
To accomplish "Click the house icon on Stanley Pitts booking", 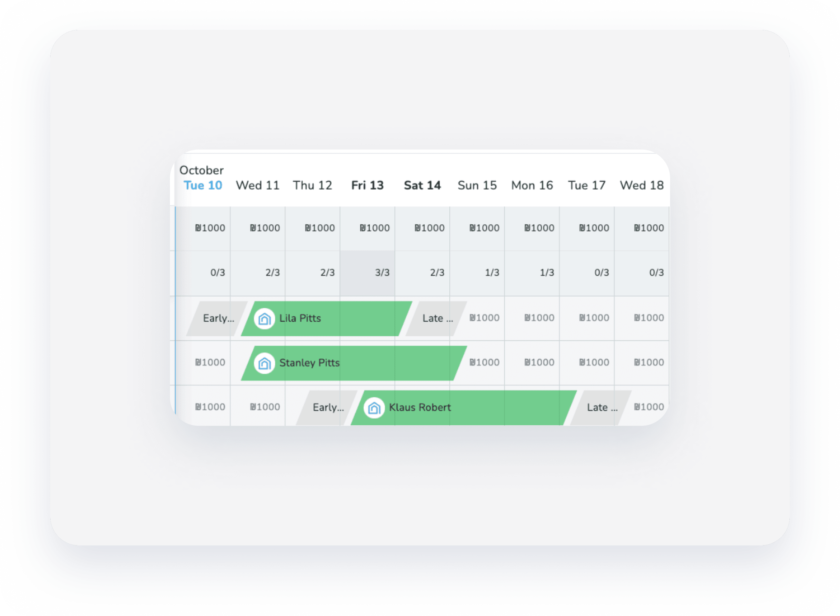I will 264,363.
